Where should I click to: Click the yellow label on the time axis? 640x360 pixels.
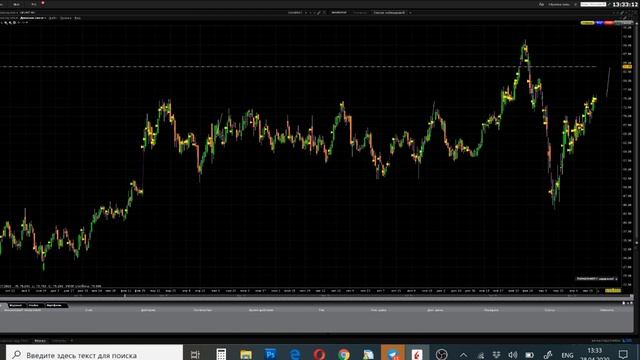click(613, 290)
